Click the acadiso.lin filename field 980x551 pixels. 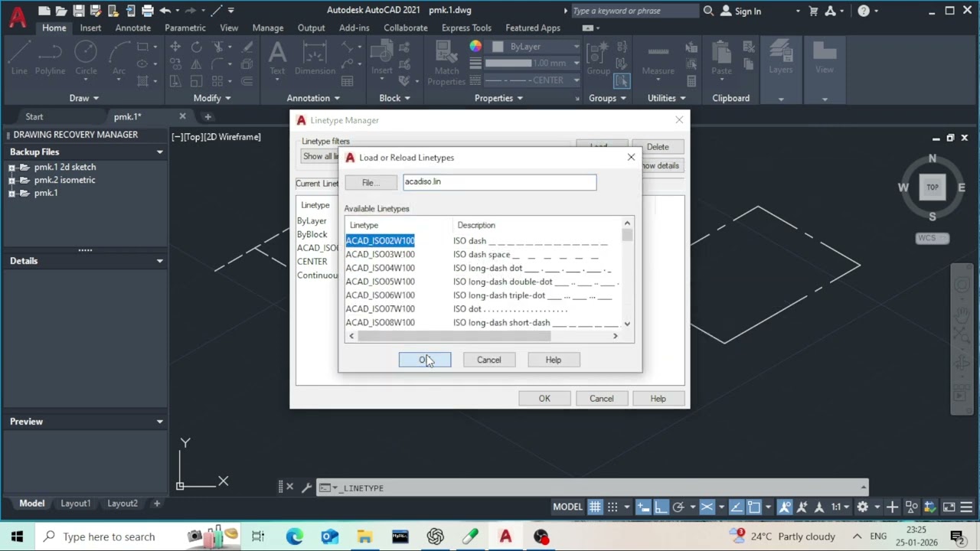(x=499, y=182)
